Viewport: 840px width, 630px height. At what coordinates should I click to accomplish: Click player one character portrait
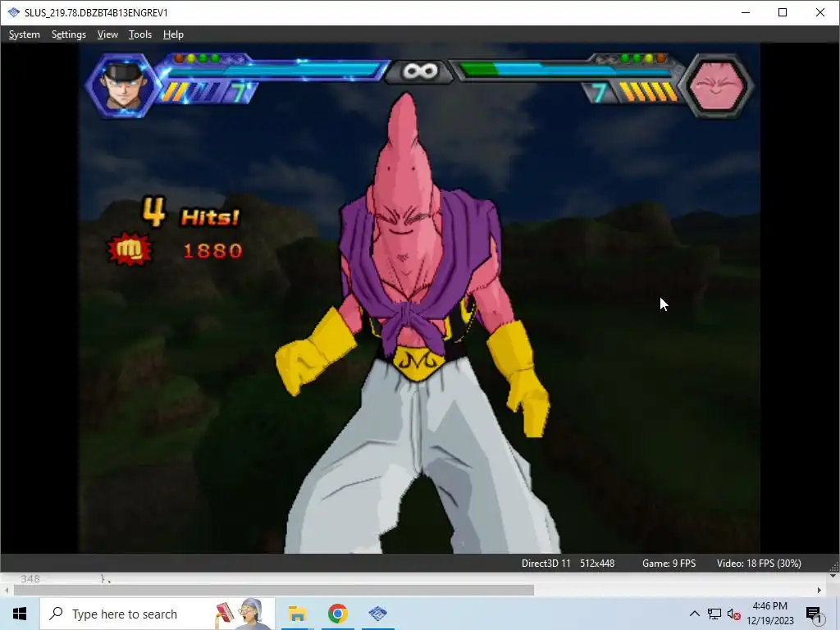click(123, 85)
